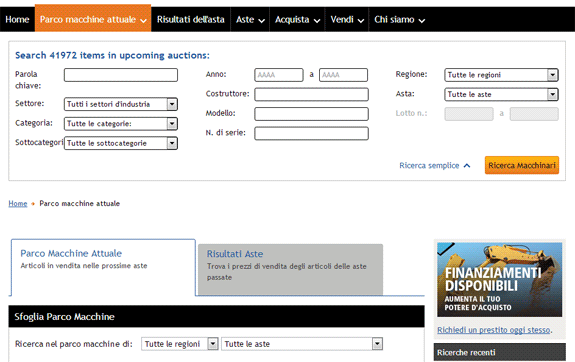The width and height of the screenshot is (575, 362).
Task: Open the Asta dropdown in search form
Action: click(501, 94)
